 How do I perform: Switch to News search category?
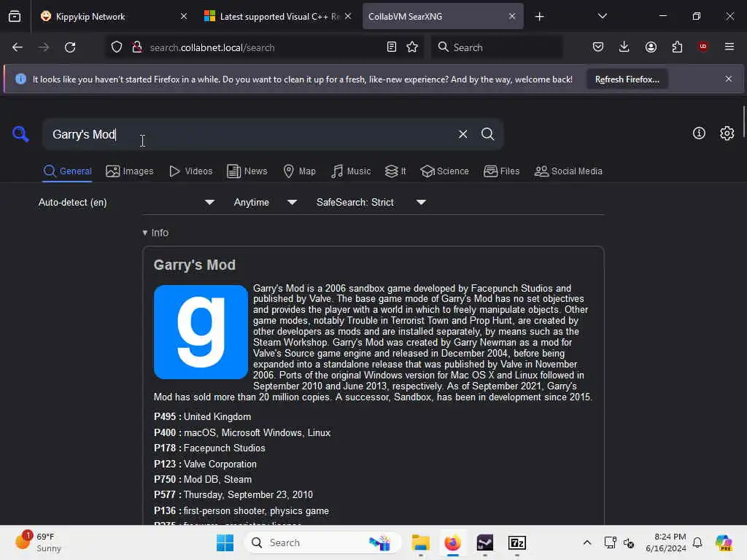[x=247, y=171]
